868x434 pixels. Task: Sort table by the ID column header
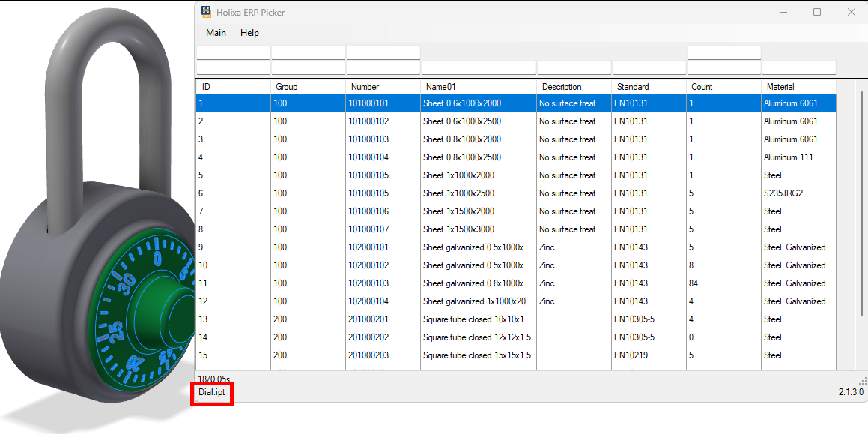pyautogui.click(x=233, y=87)
